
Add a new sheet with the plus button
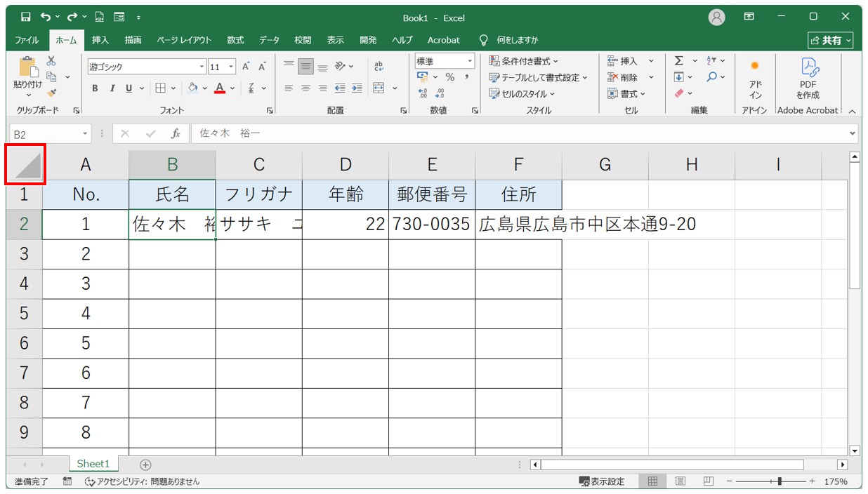(x=145, y=465)
